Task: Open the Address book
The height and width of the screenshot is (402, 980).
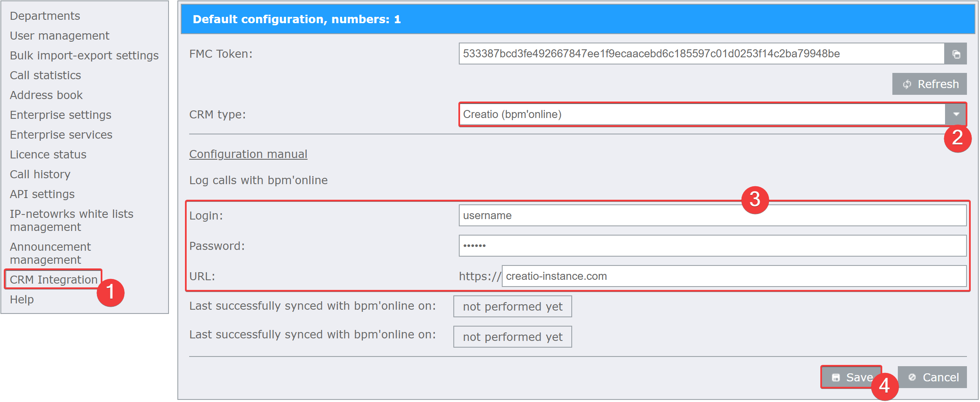Action: click(46, 95)
